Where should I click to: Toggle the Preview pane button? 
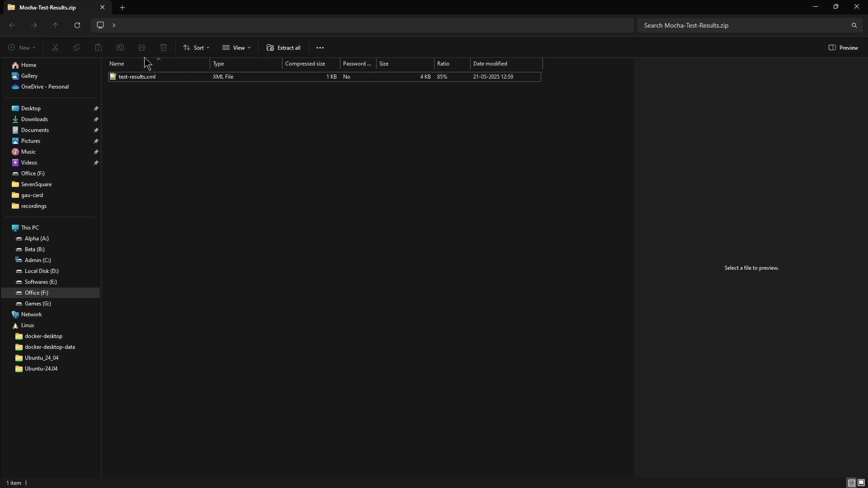(844, 47)
